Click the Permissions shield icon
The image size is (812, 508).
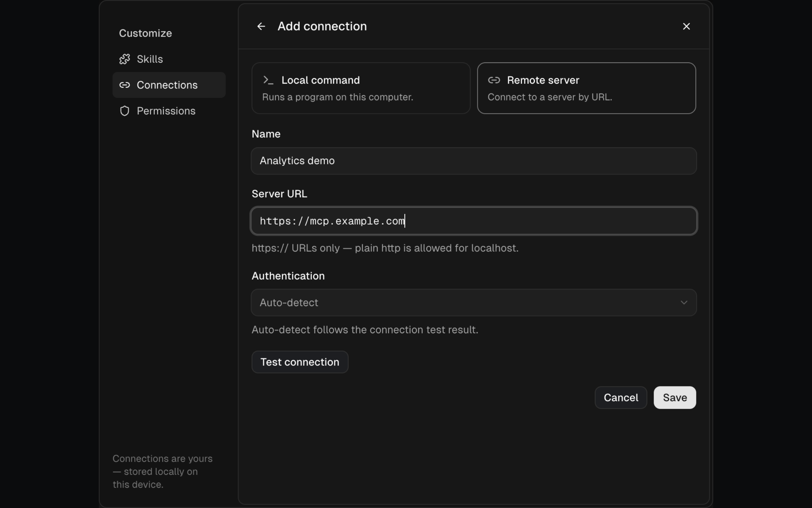(125, 111)
